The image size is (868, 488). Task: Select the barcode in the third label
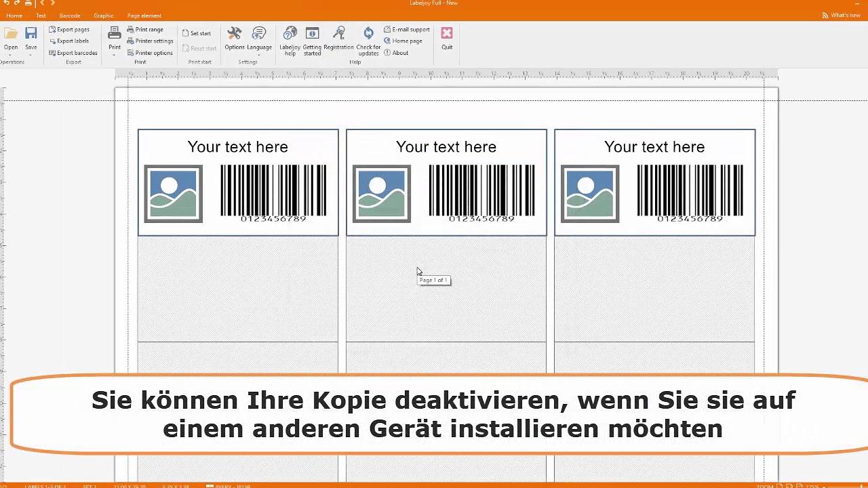pos(690,193)
